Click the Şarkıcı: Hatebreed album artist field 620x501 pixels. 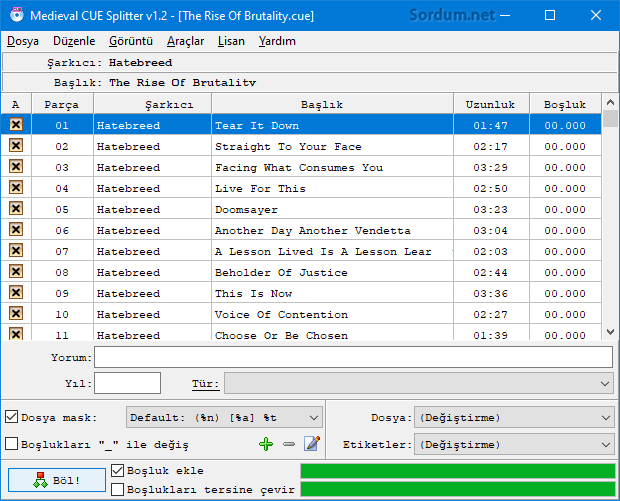[x=310, y=62]
